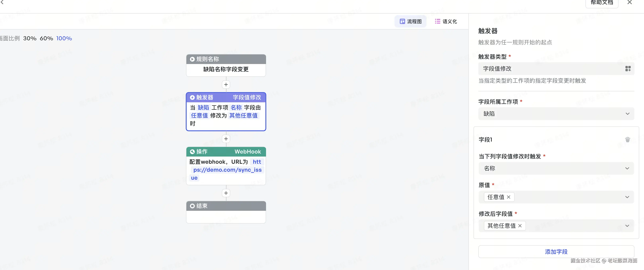Switch to the 语义化 view tab
This screenshot has height=270, width=644.
(x=446, y=21)
